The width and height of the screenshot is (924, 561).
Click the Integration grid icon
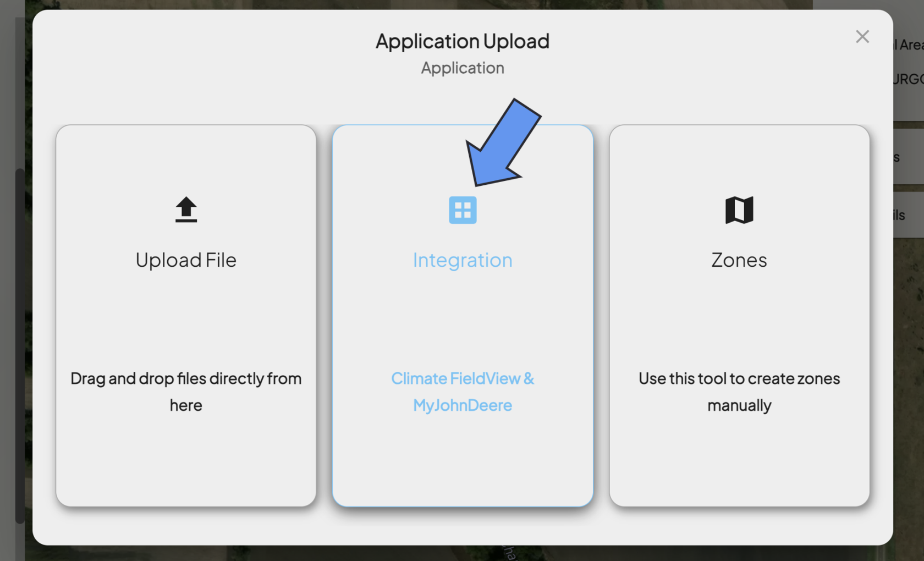463,210
